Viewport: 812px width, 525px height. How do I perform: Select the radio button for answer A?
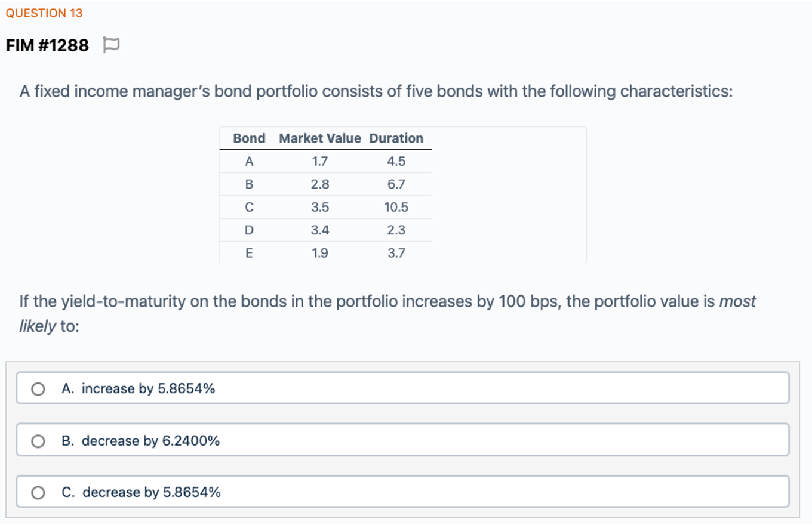(38, 389)
